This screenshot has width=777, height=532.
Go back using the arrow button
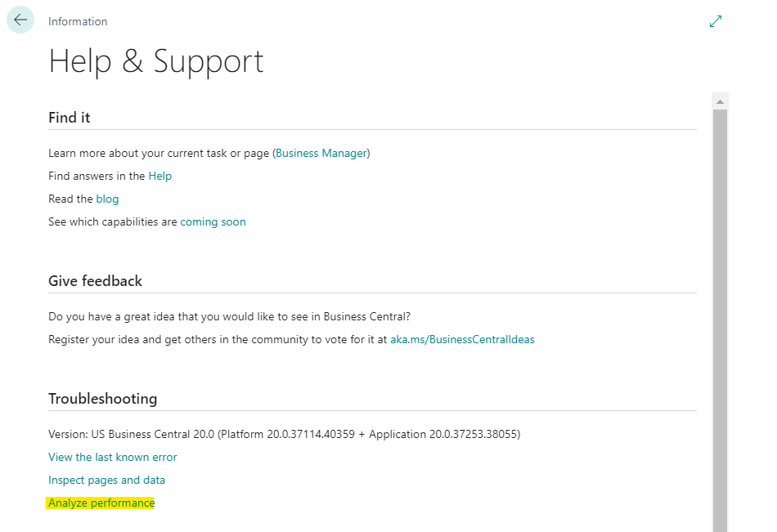[20, 20]
